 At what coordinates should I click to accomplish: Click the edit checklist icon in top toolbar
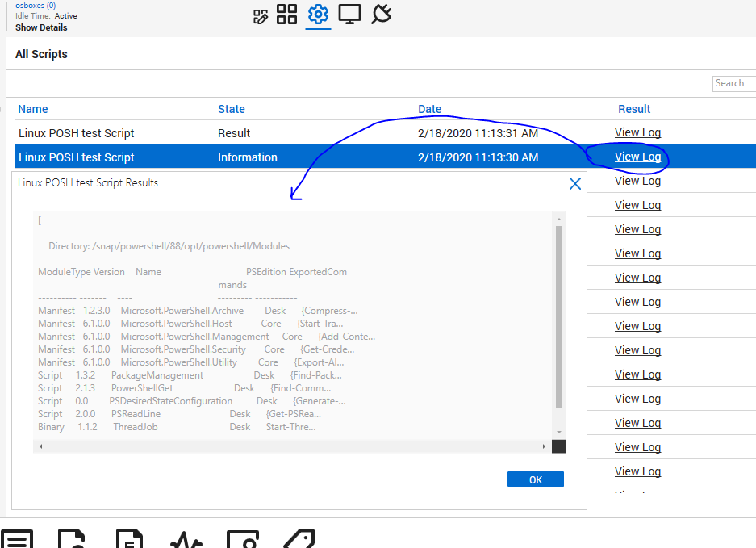pos(260,15)
